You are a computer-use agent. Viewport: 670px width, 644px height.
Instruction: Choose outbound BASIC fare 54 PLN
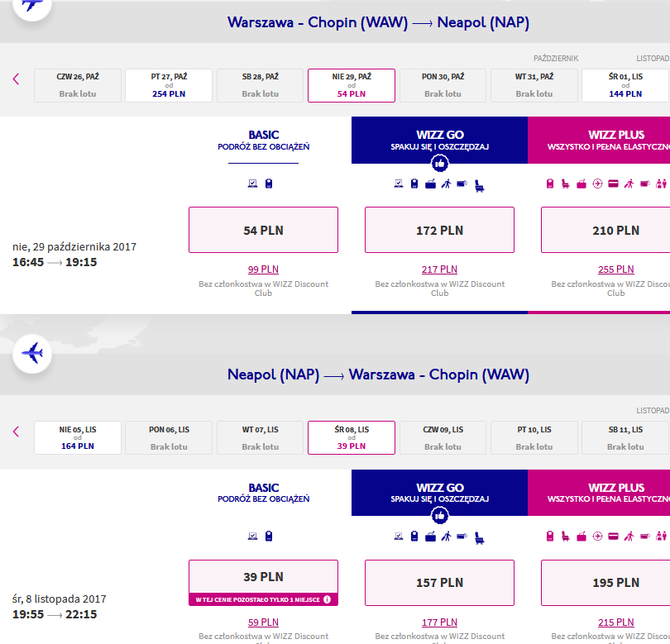[263, 230]
